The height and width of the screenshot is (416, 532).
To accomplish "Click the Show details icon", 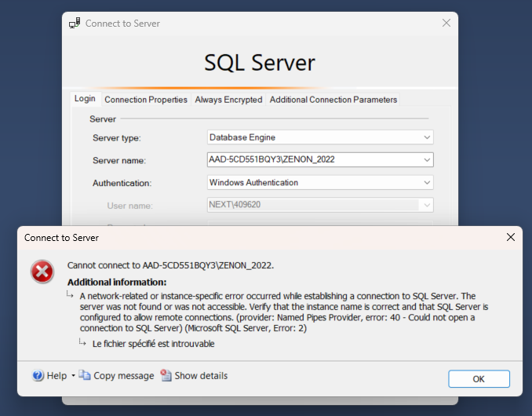I will click(166, 376).
